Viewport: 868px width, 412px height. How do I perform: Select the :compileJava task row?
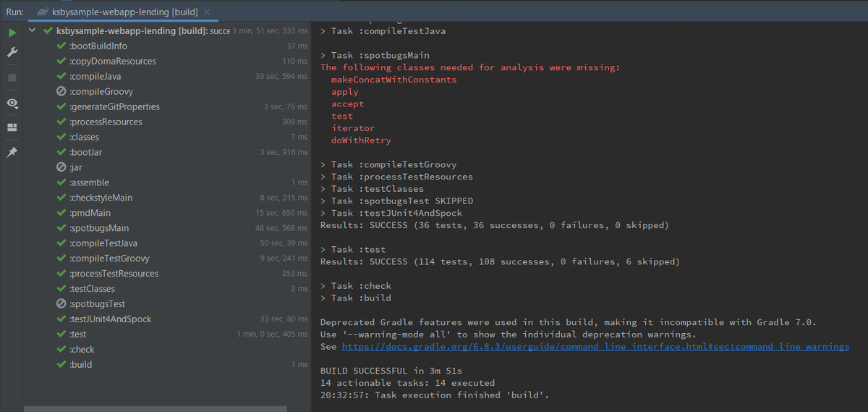point(169,76)
